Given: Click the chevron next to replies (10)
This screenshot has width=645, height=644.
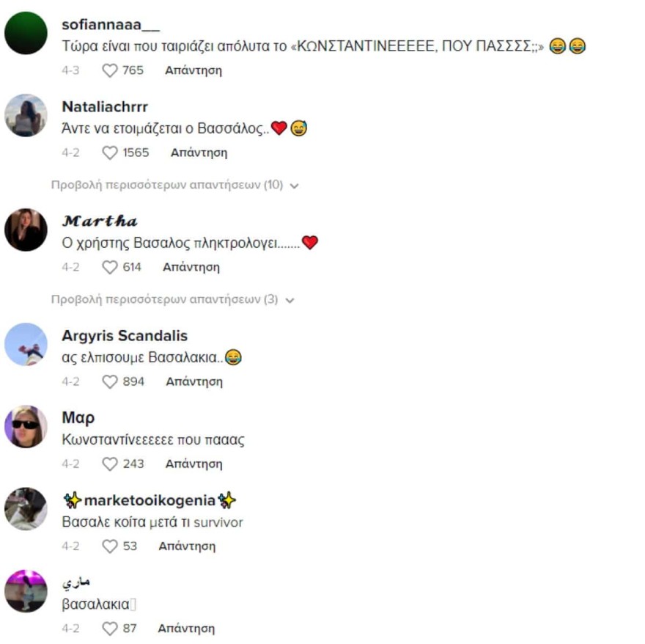Looking at the screenshot, I should [294, 186].
